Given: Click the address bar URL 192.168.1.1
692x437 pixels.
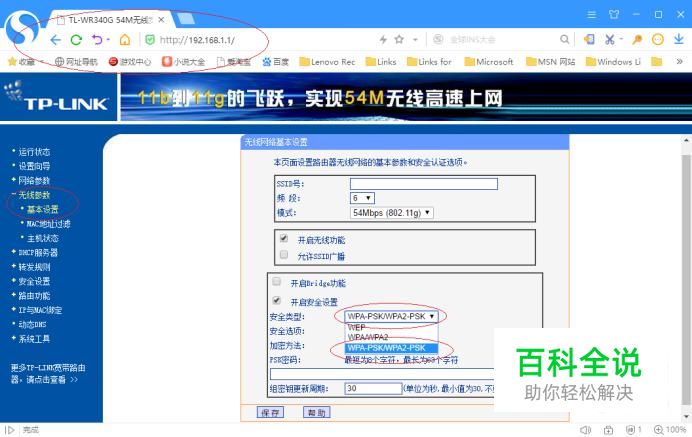Looking at the screenshot, I should 197,40.
